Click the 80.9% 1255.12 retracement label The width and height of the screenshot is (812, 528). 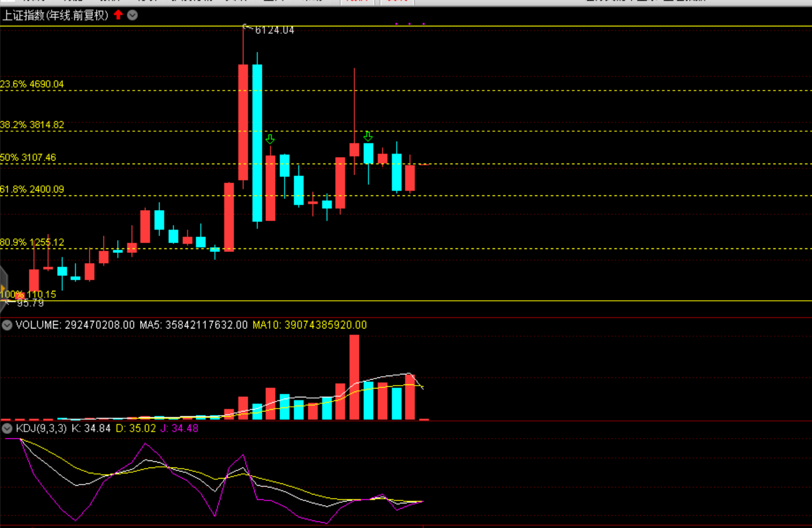point(32,243)
